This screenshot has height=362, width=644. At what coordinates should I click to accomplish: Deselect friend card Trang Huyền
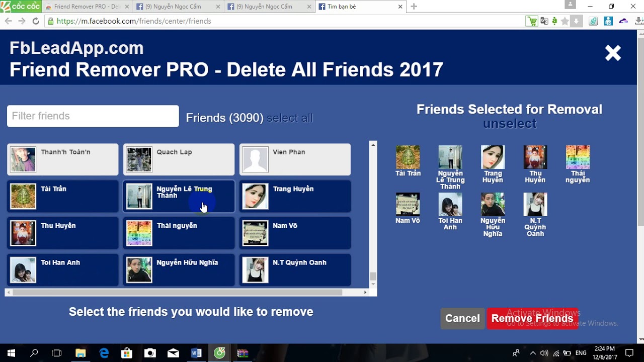(295, 196)
